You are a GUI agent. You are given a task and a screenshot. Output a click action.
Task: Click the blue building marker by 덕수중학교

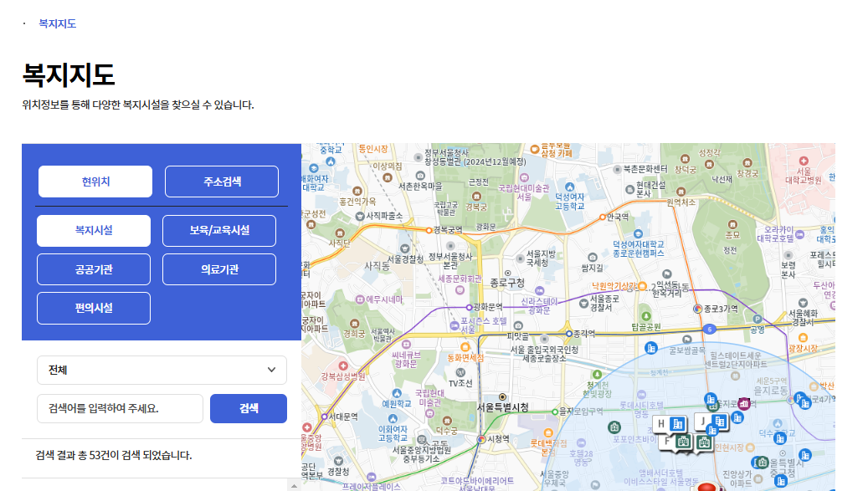pyautogui.click(x=779, y=438)
